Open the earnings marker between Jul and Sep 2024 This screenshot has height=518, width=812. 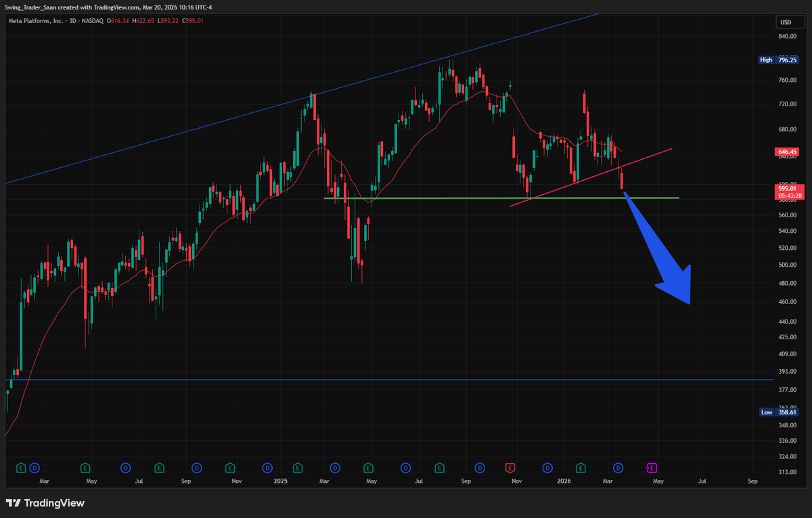tap(158, 467)
